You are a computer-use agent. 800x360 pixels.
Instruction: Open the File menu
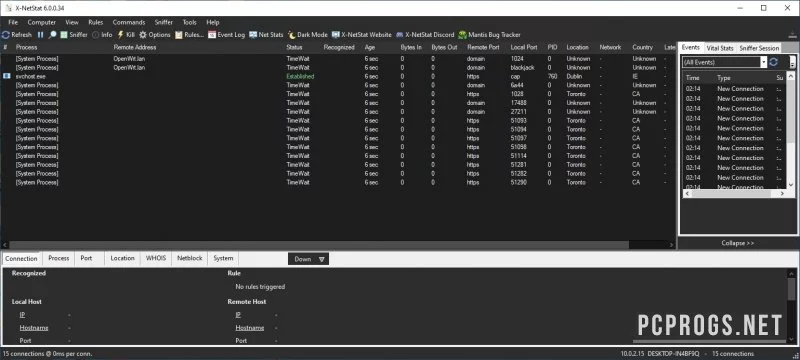pos(13,22)
